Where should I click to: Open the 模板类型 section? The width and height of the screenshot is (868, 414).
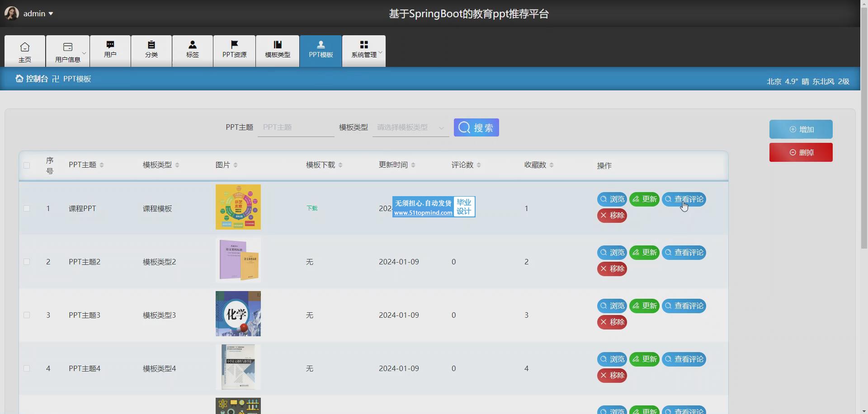[x=278, y=51]
